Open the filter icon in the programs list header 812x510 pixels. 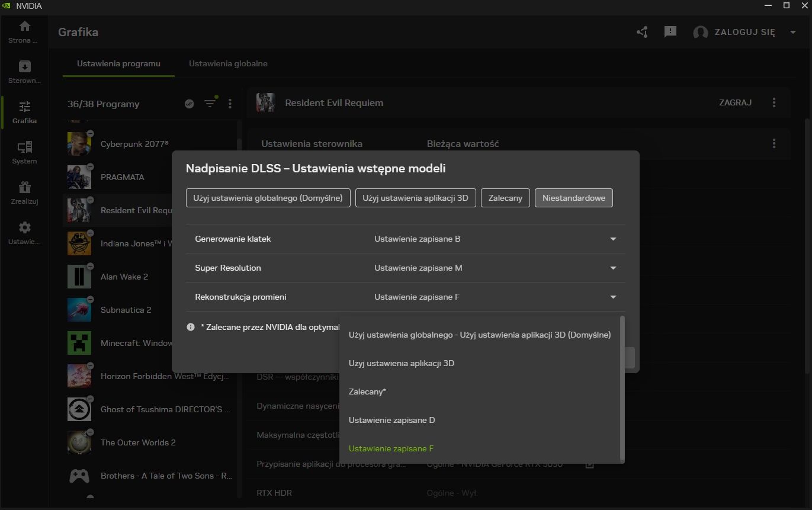pyautogui.click(x=210, y=103)
